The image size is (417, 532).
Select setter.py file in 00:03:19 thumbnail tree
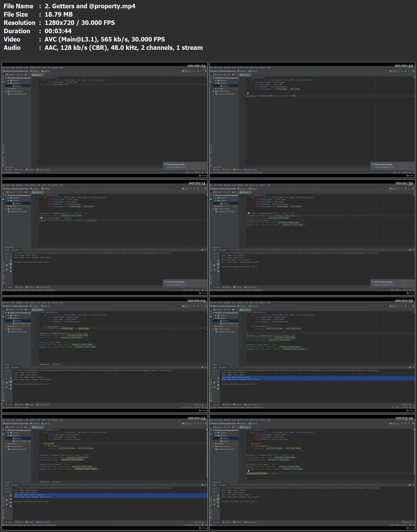(226, 441)
